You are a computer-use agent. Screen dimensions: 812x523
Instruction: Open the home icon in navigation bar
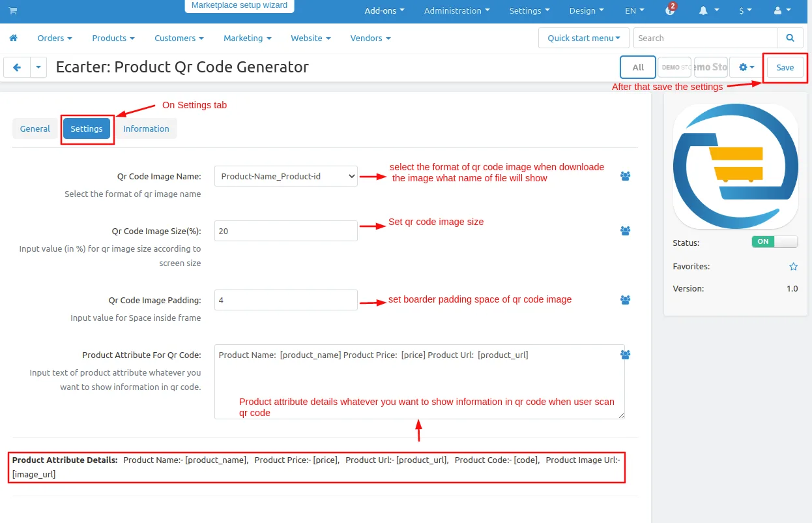pyautogui.click(x=14, y=38)
